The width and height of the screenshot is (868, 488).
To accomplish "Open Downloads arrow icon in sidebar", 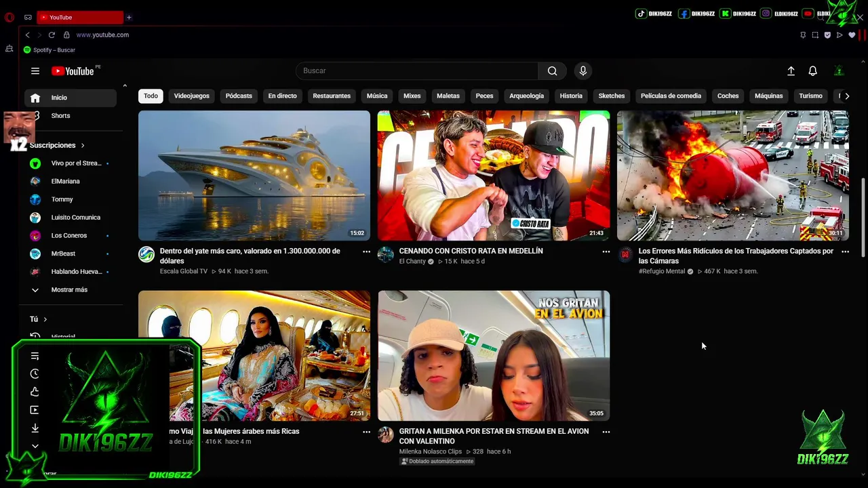I will (x=35, y=428).
